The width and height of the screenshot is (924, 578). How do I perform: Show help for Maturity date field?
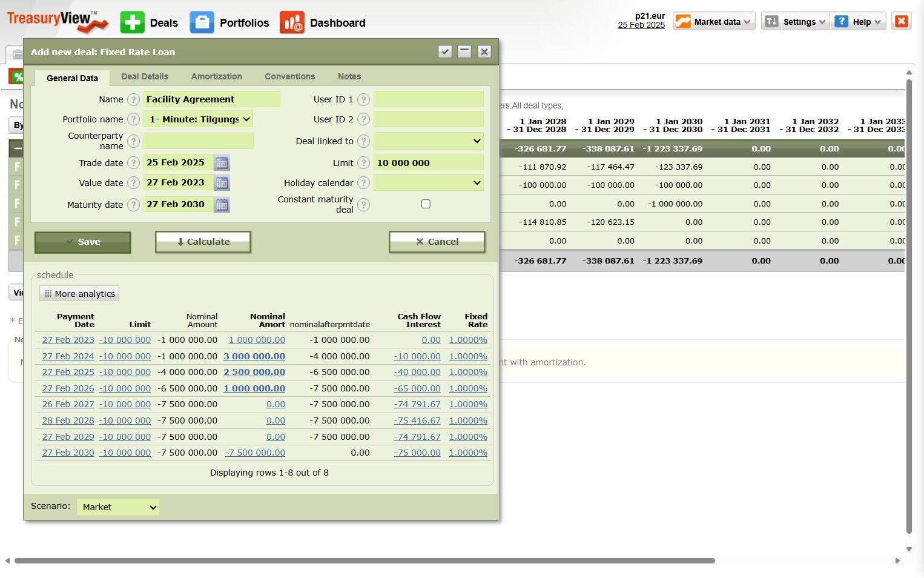[x=134, y=205]
